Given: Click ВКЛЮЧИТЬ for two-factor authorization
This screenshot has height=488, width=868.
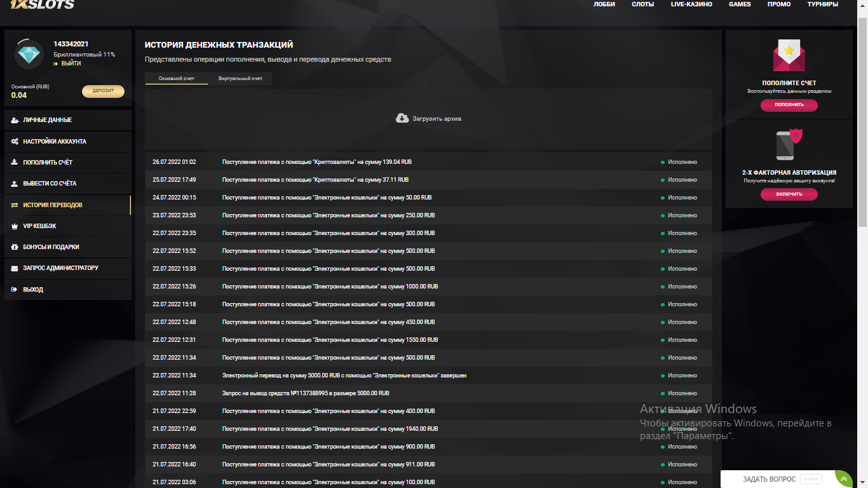Looking at the screenshot, I should click(789, 194).
